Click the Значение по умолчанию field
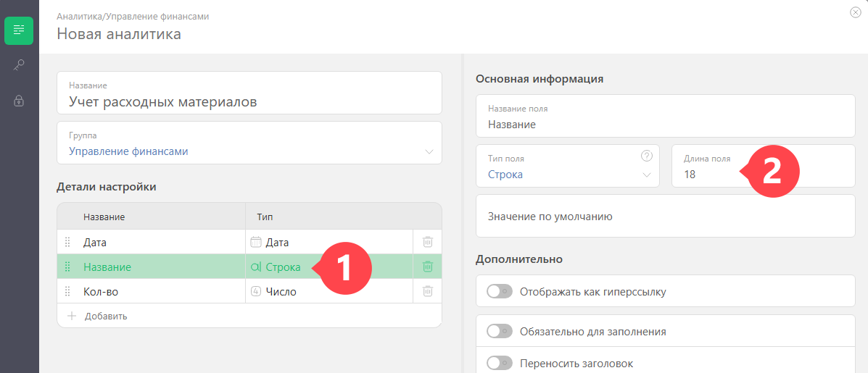This screenshot has height=373, width=868. click(x=666, y=216)
